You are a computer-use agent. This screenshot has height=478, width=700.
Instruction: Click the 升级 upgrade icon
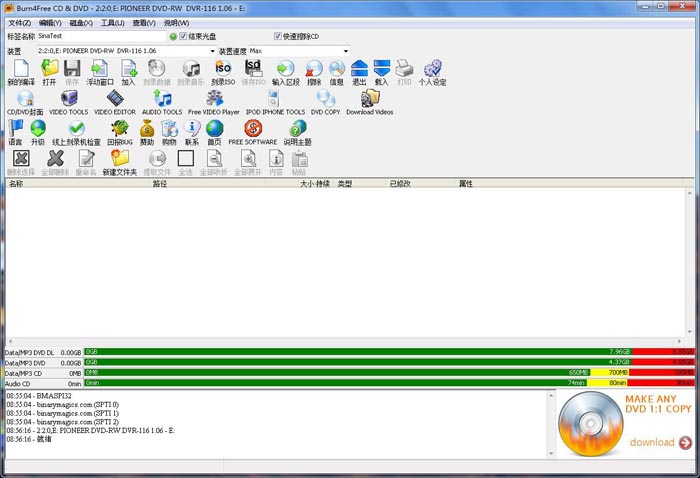click(x=38, y=133)
